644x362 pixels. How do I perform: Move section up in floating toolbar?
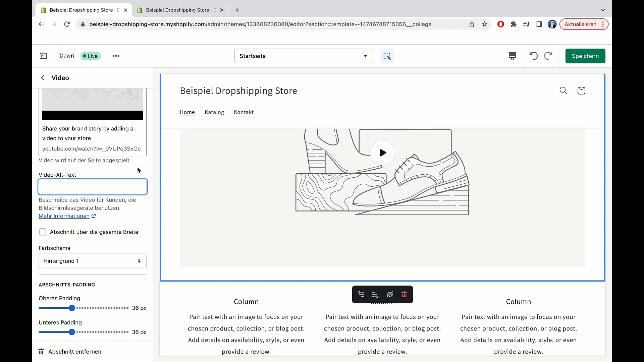tap(361, 294)
